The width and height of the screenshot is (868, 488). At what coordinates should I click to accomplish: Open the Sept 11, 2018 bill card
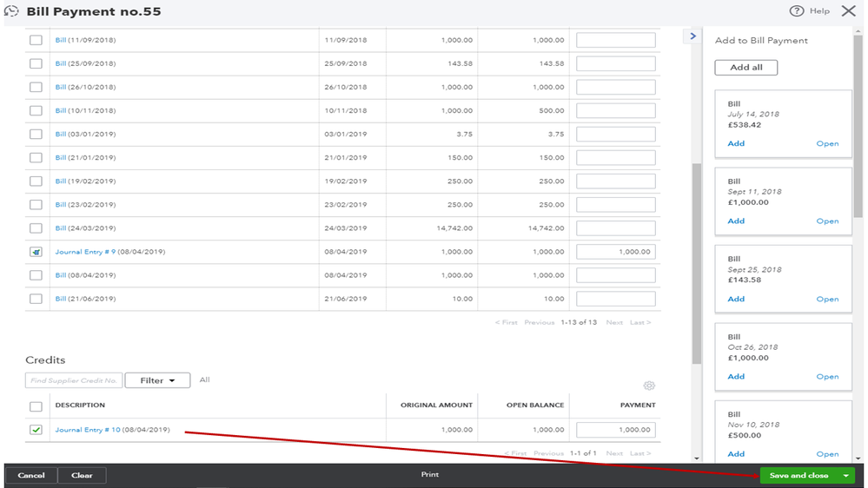pyautogui.click(x=827, y=221)
